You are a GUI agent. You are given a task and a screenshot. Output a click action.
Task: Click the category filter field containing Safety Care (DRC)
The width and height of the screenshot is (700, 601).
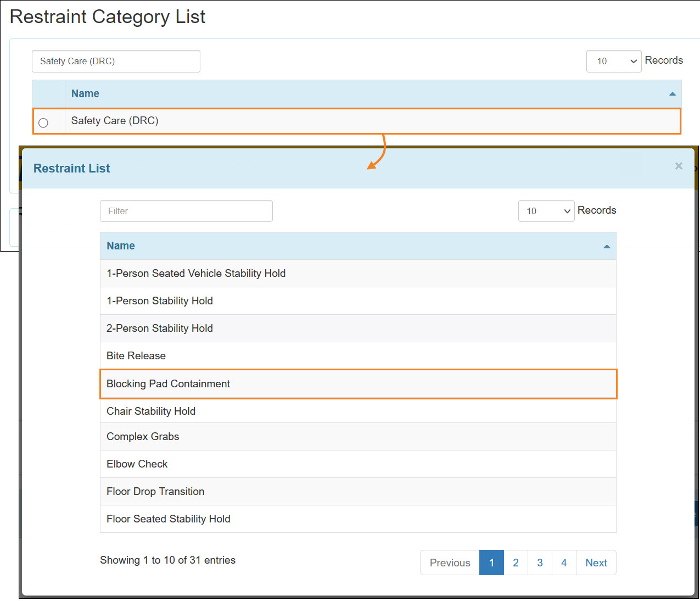pyautogui.click(x=116, y=61)
